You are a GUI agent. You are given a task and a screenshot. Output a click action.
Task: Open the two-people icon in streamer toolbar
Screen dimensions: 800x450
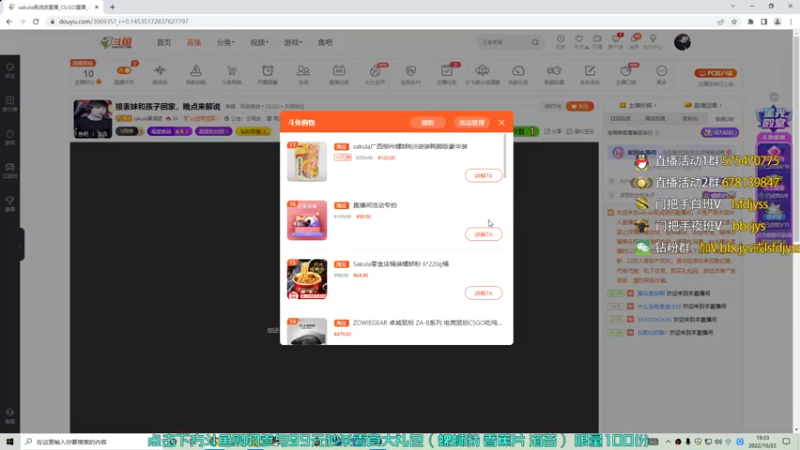(x=303, y=73)
